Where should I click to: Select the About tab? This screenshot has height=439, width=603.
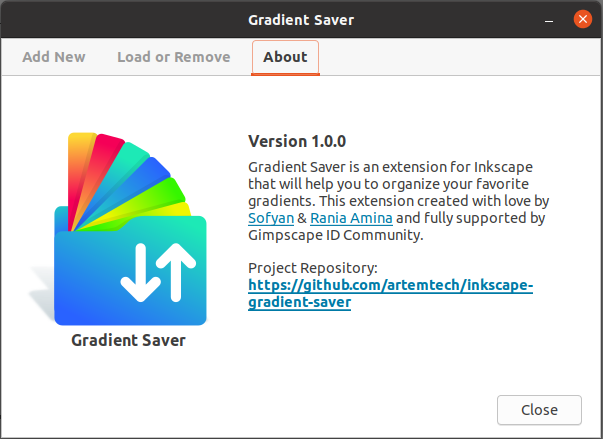[x=285, y=57]
